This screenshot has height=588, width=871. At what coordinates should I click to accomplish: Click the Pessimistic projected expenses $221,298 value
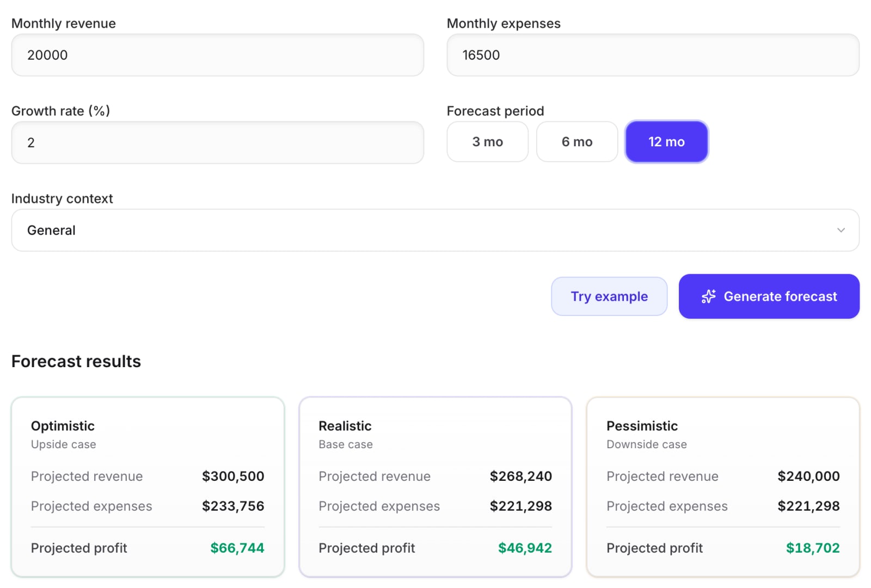[809, 506]
